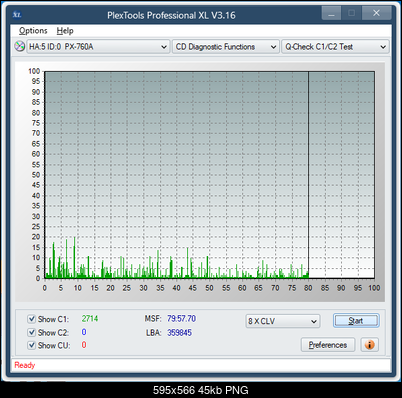This screenshot has width=402, height=398.
Task: Toggle the Show C1 checkbox
Action: click(31, 319)
